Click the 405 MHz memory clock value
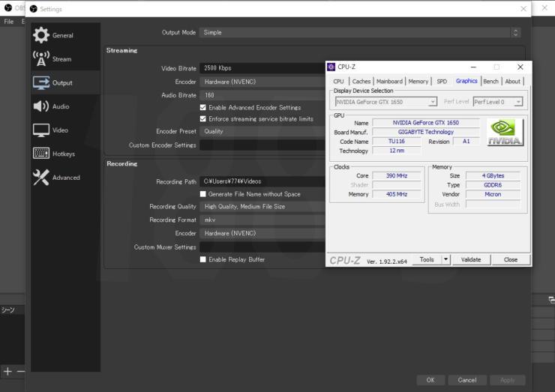Screen dimensions: 555x392 pos(397,194)
